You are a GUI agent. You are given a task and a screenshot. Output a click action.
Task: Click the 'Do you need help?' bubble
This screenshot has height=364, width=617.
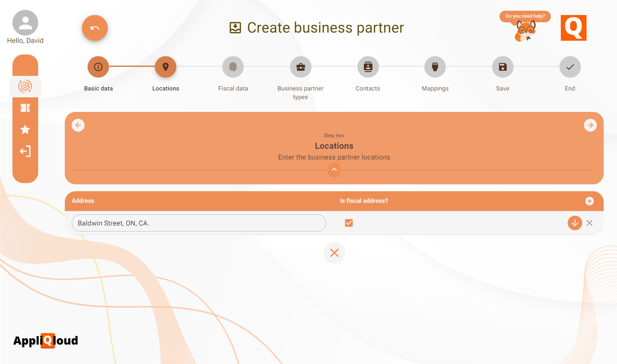tap(525, 16)
